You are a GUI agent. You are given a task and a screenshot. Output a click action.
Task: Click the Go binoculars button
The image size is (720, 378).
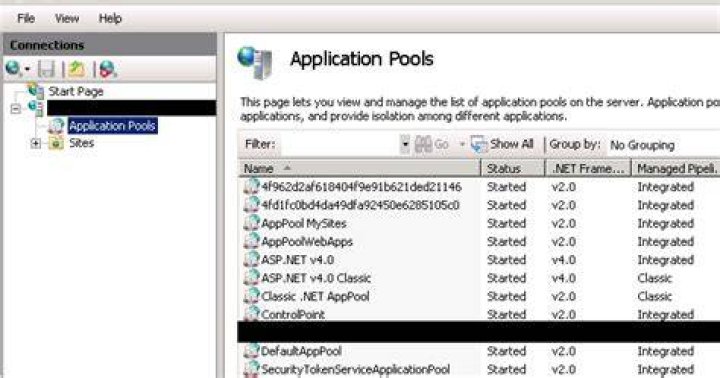point(432,144)
